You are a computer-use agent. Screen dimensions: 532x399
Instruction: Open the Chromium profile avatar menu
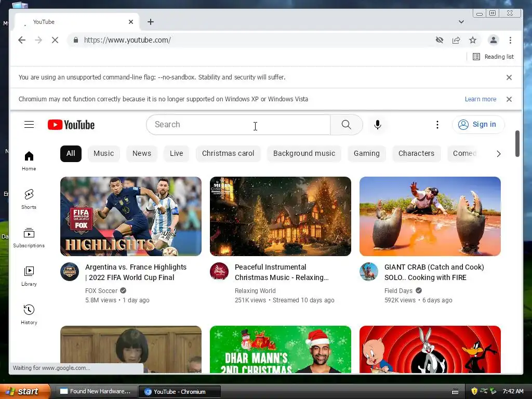tap(494, 40)
